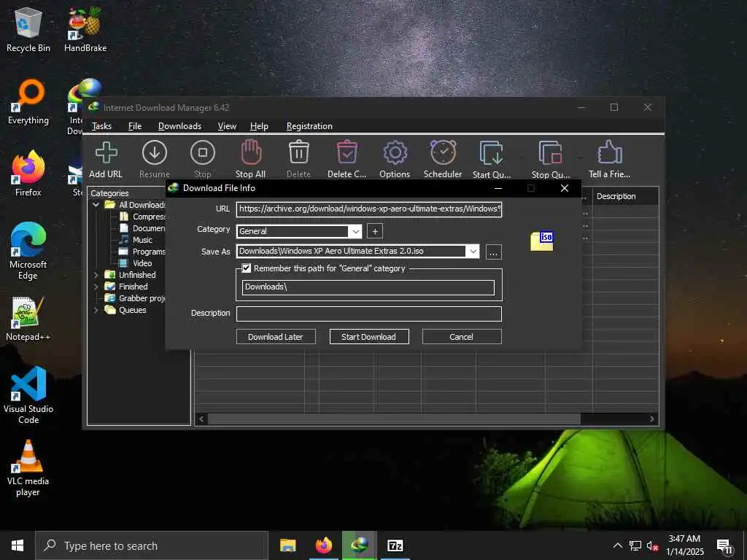Open notification center in taskbar

pyautogui.click(x=724, y=545)
